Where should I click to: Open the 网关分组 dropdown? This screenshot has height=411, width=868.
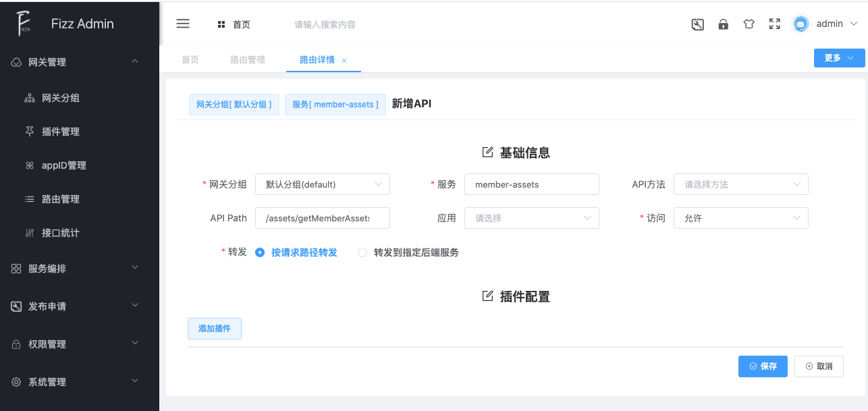coord(322,184)
